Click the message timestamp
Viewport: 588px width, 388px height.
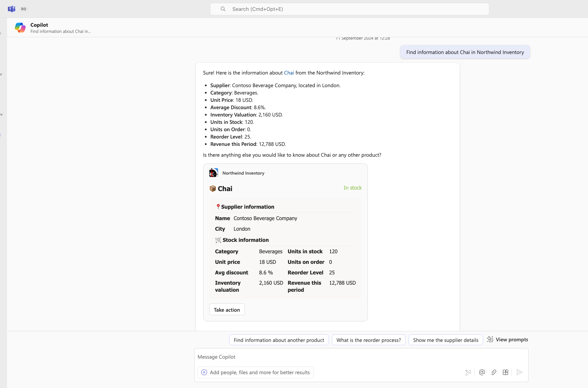pyautogui.click(x=363, y=38)
